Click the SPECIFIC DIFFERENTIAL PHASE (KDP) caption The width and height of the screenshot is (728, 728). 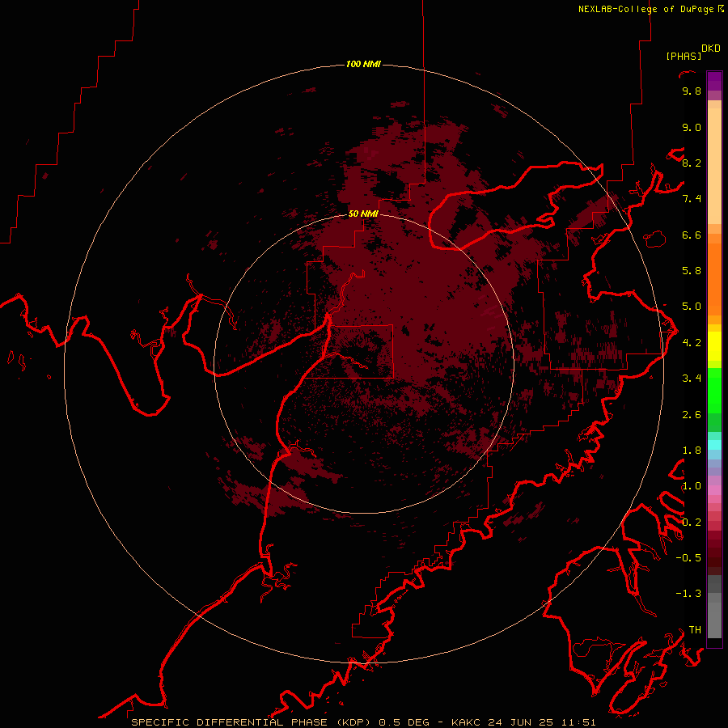(x=251, y=722)
